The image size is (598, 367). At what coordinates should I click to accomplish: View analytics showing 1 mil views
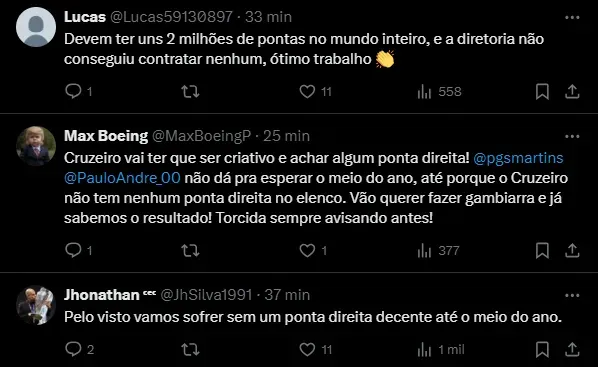coord(441,349)
